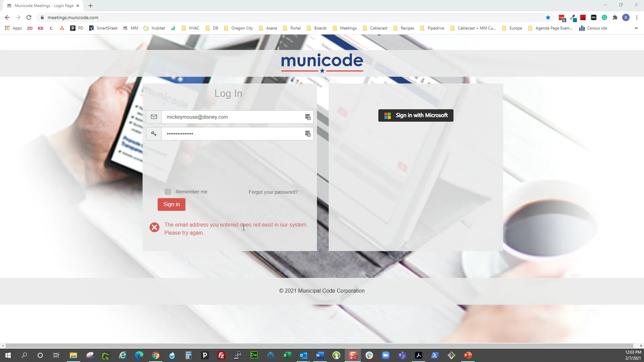The image size is (644, 362).
Task: Open the red extension with badge 6
Action: pos(562,18)
